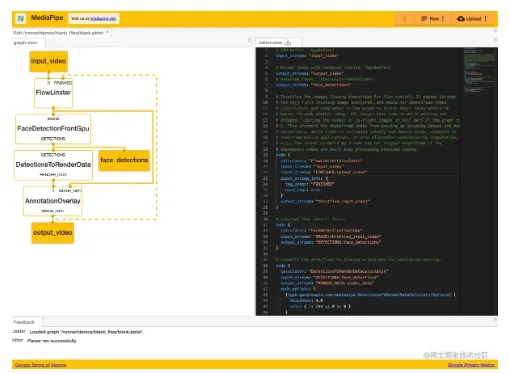Click the FINISHED port on FlowLimiter
This screenshot has height=374, width=509.
(63, 83)
